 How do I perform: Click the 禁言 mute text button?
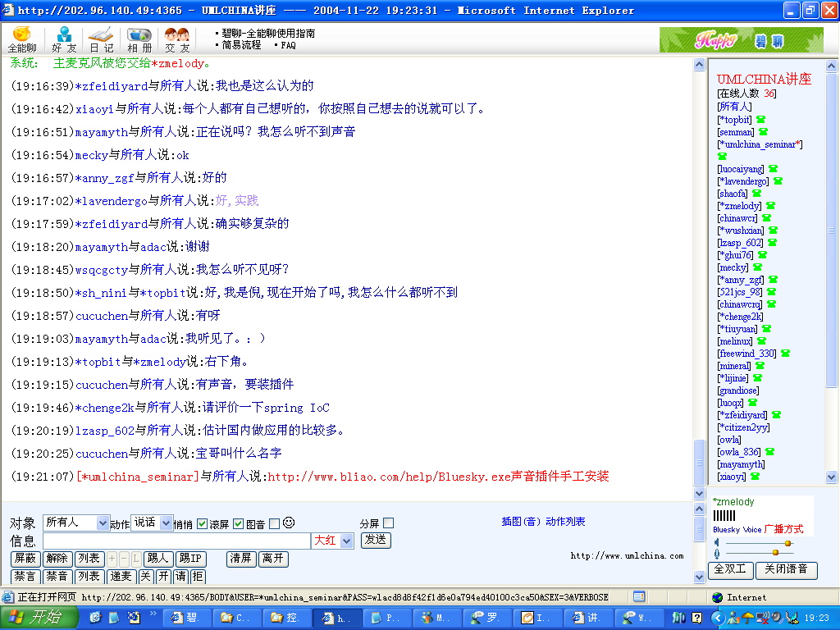(25, 577)
